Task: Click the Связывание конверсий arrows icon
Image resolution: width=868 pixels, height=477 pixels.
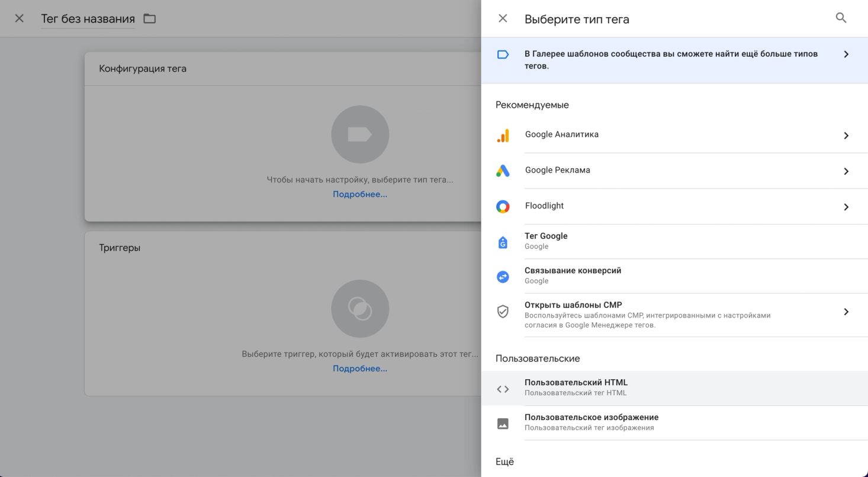Action: click(503, 276)
